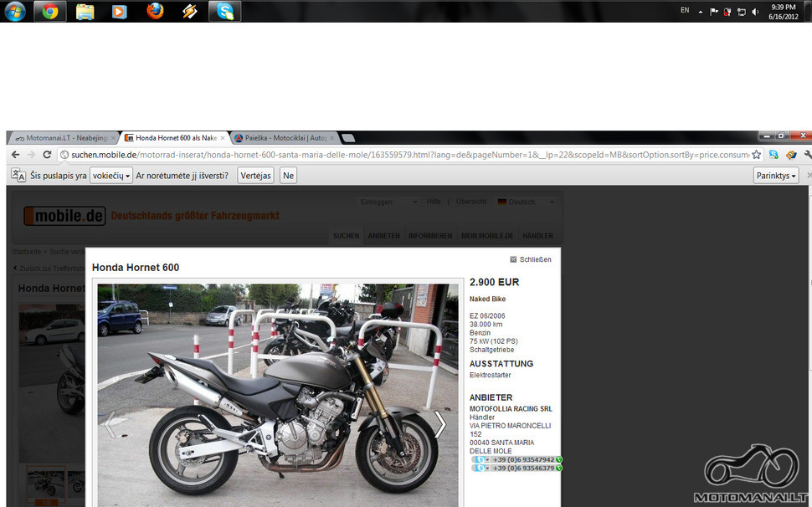Open the network tray icon
The width and height of the screenshot is (812, 507).
(742, 12)
